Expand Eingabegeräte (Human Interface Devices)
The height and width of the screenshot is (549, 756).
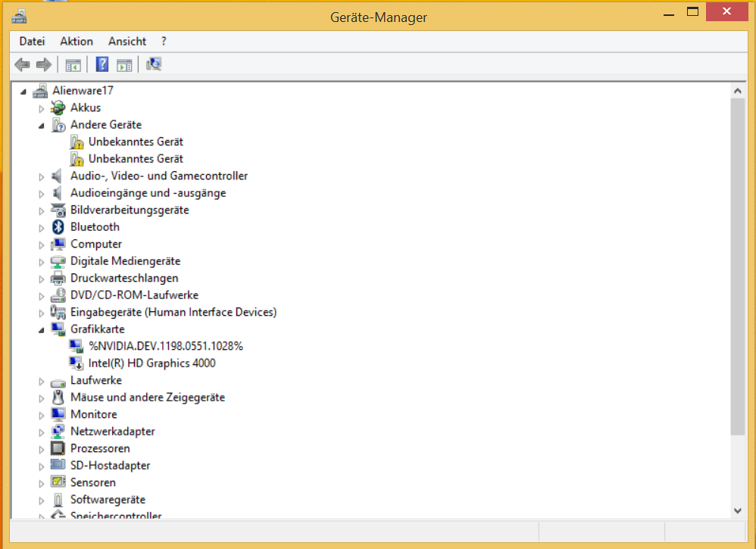pyautogui.click(x=42, y=313)
